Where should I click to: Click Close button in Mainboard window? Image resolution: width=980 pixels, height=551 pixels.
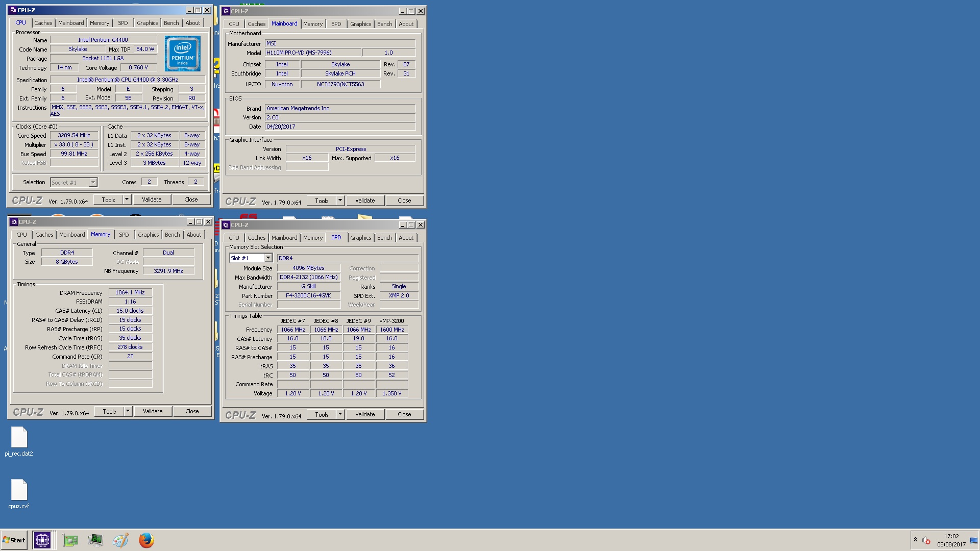pyautogui.click(x=404, y=201)
